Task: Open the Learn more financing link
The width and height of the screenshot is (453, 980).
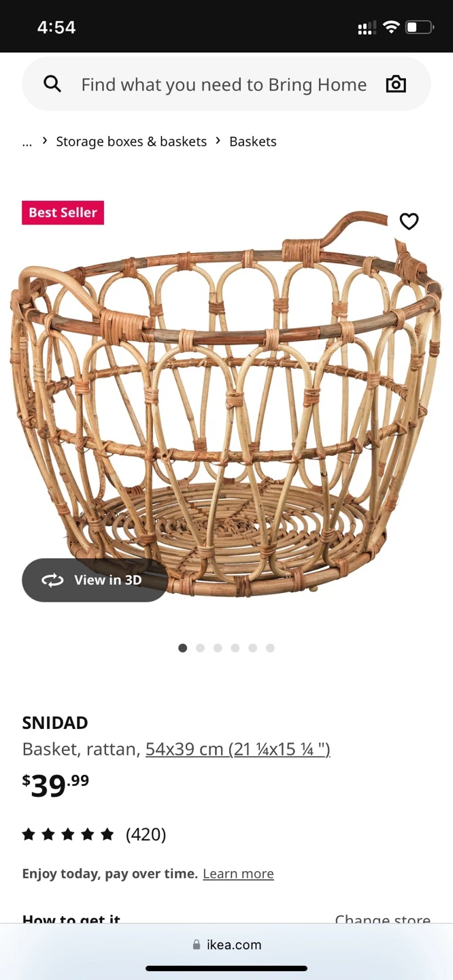Action: tap(238, 874)
